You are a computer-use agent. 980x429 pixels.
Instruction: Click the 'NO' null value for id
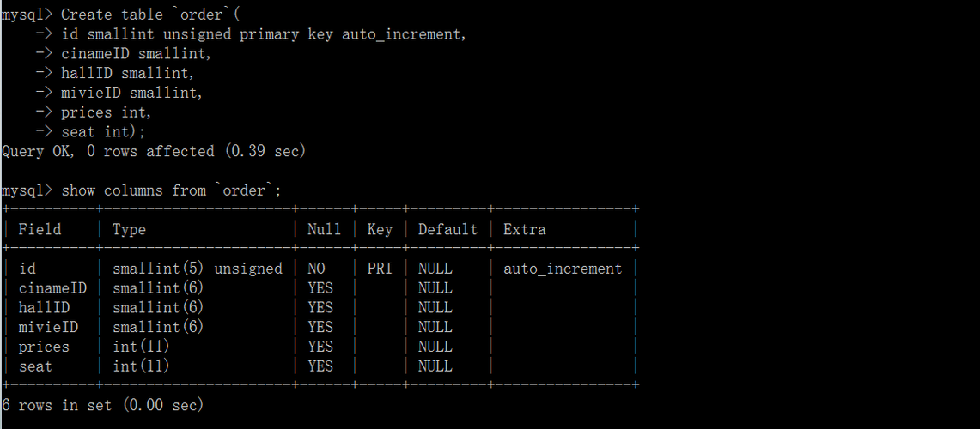point(316,269)
